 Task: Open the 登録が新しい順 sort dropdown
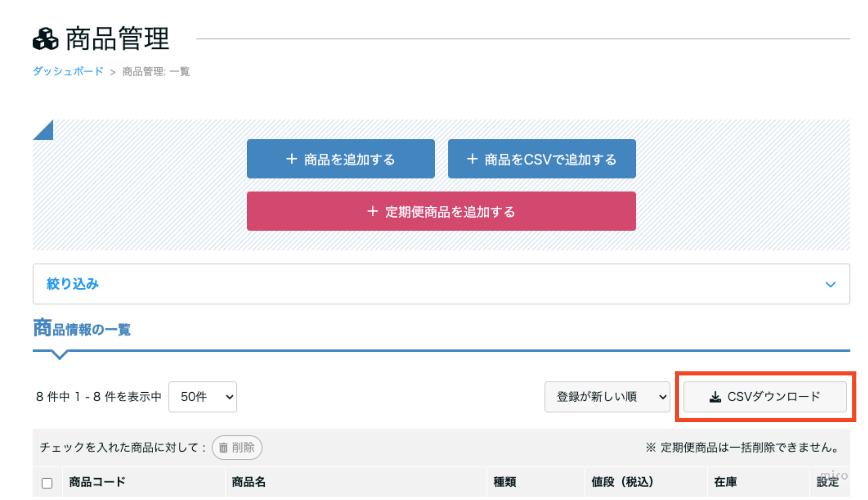(x=607, y=397)
